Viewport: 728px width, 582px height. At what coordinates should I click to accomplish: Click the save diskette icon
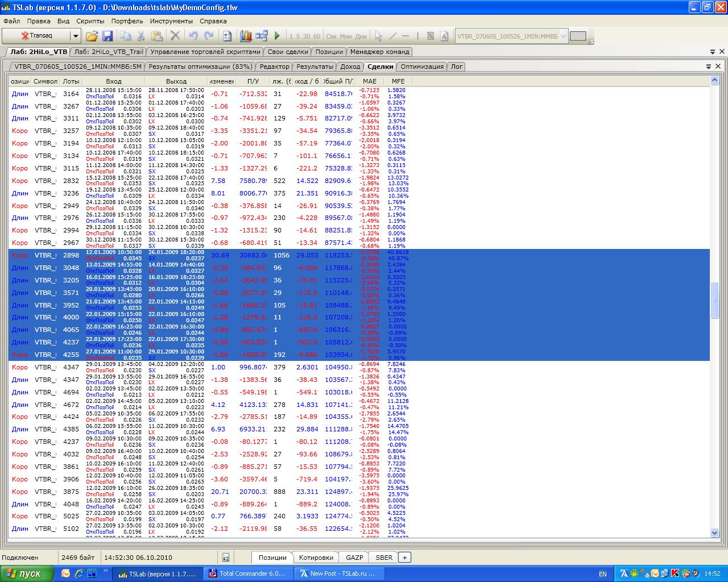pyautogui.click(x=107, y=36)
